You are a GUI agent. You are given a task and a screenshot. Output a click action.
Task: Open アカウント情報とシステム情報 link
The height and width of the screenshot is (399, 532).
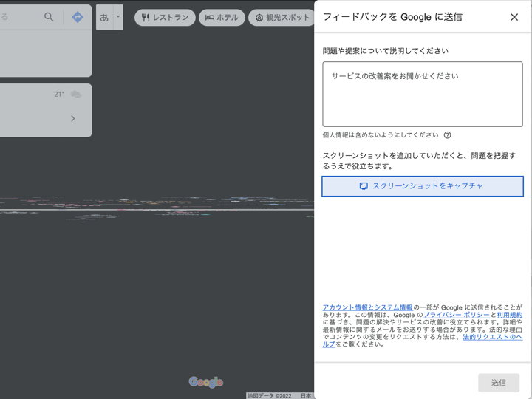(367, 307)
